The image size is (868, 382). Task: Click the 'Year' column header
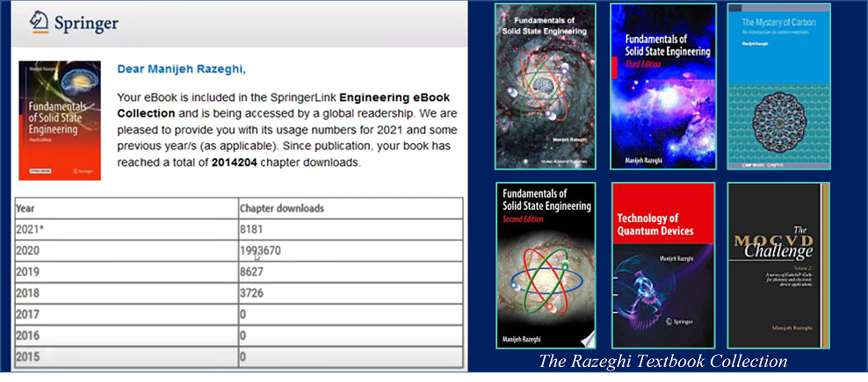[x=127, y=209]
